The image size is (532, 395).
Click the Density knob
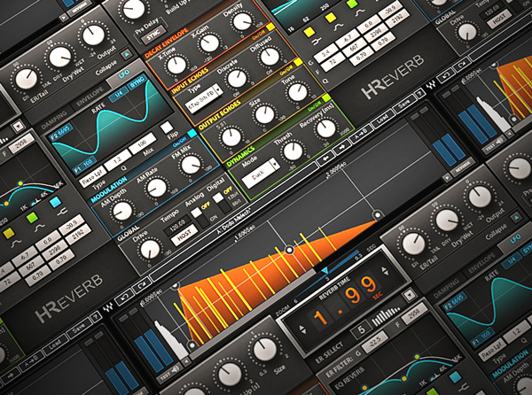pos(242,21)
